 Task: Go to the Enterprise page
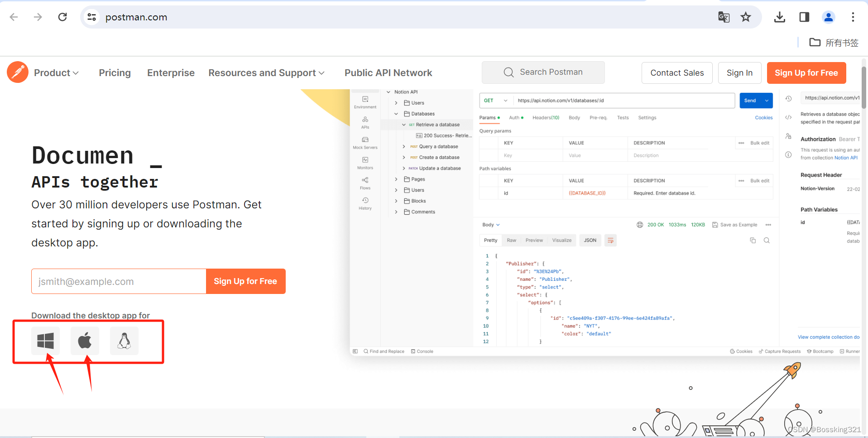(171, 73)
